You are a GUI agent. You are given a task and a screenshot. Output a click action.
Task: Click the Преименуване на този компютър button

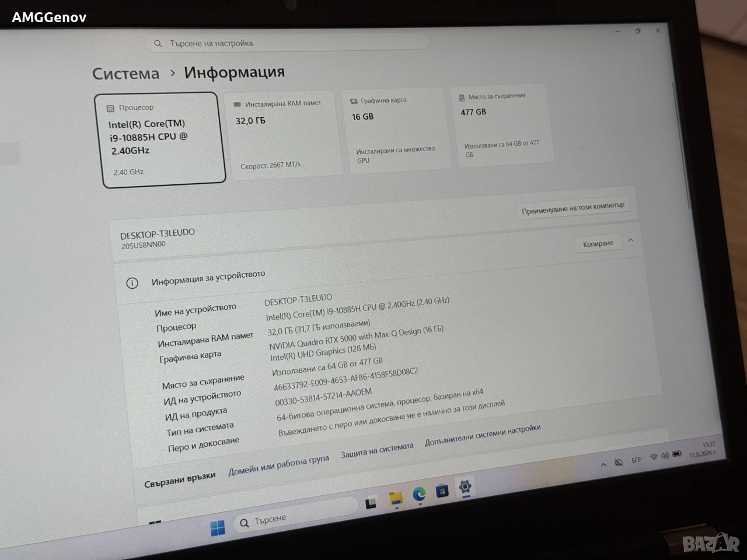pos(573,208)
